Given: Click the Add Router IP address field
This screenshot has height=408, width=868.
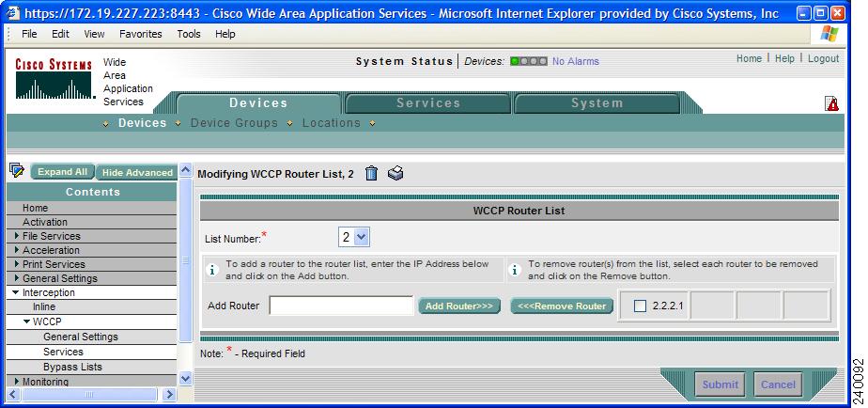Looking at the screenshot, I should (x=341, y=306).
